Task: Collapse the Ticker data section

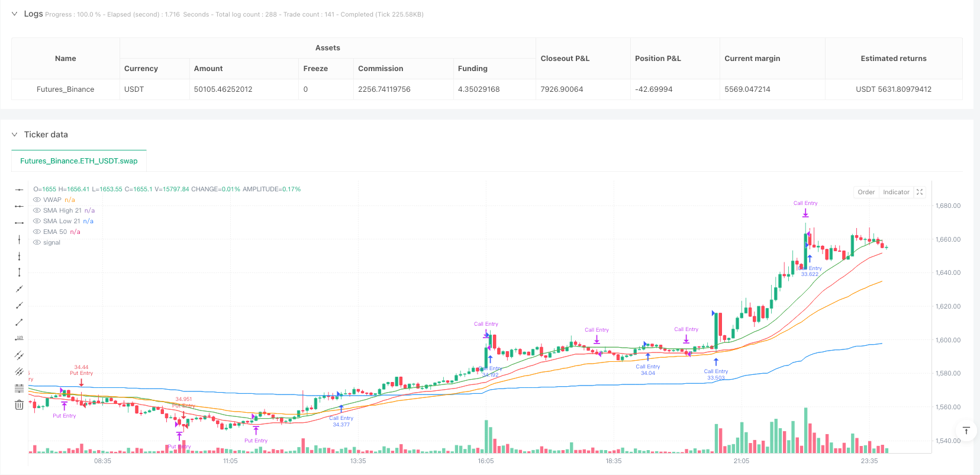Action: [15, 134]
